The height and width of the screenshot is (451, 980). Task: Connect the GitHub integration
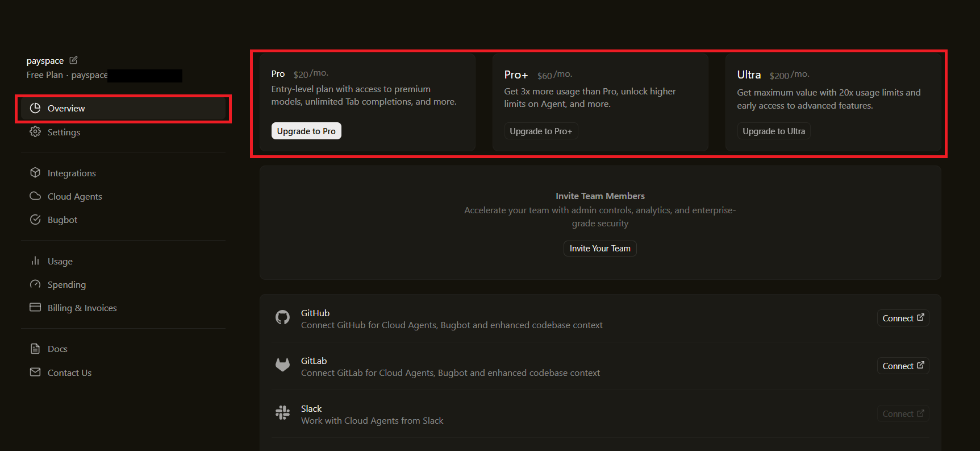click(903, 318)
